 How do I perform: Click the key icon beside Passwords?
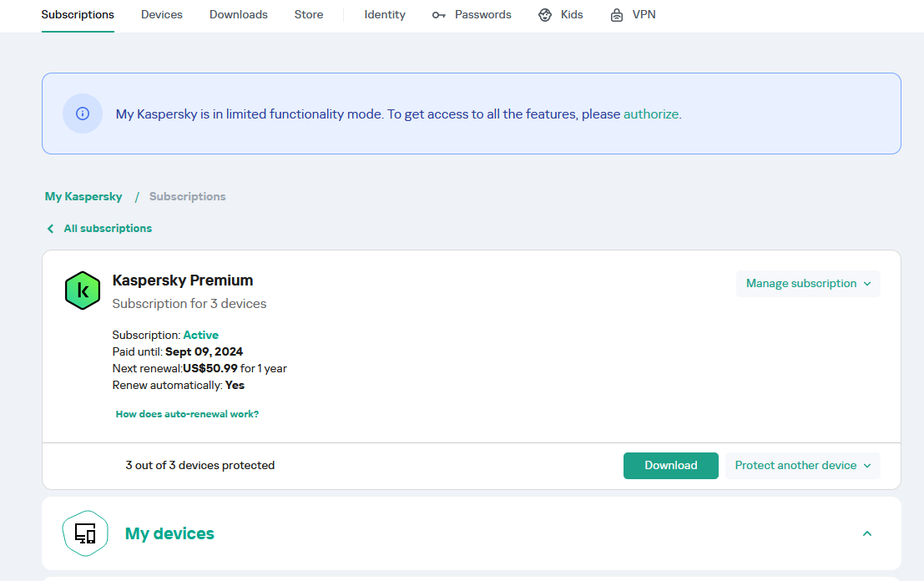tap(439, 15)
